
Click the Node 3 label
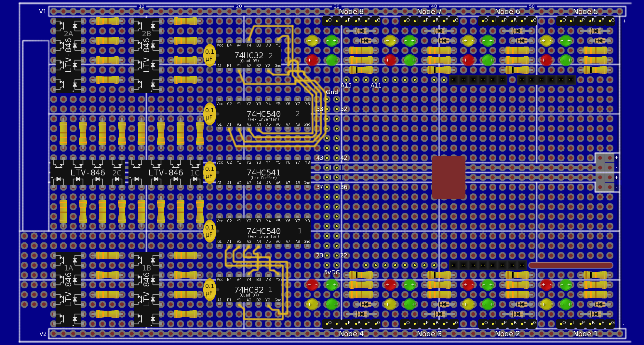pyautogui.click(x=429, y=334)
